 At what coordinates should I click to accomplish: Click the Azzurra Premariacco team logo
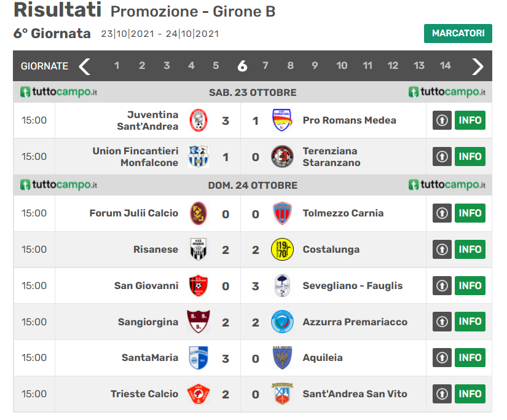[282, 322]
